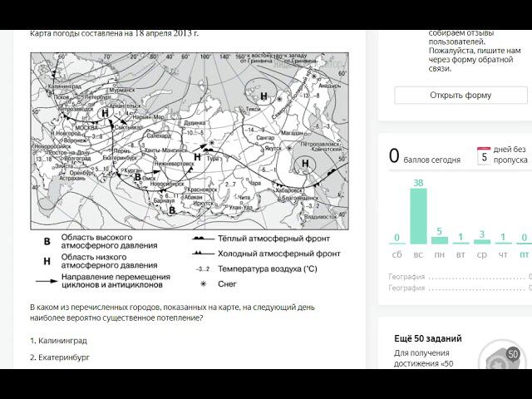Click the cold front legend symbol

pos(203,254)
